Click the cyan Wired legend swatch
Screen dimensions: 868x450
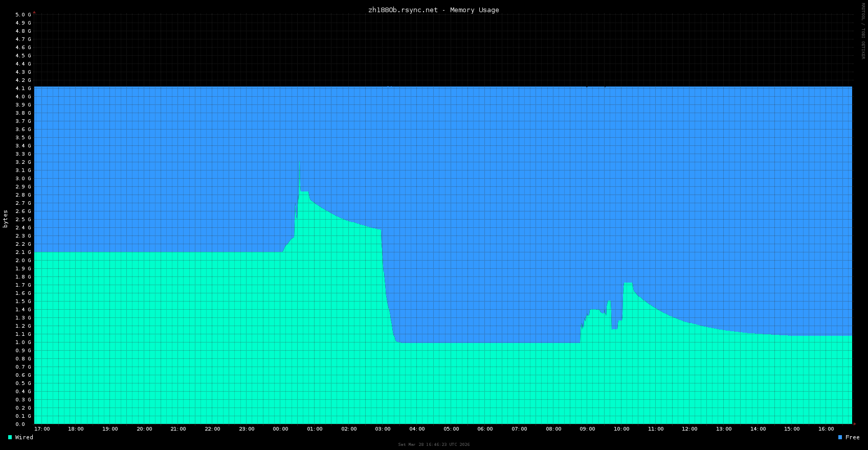pos(10,437)
